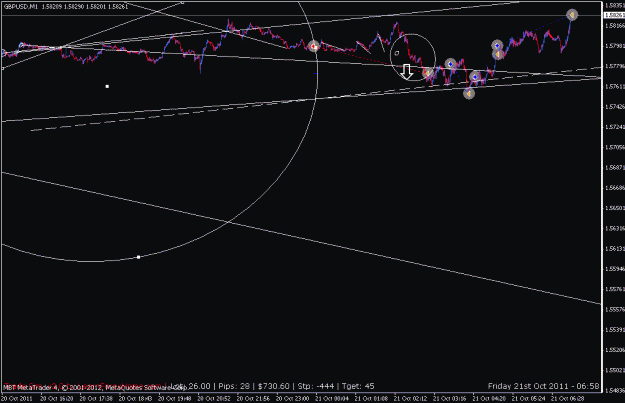Click the '21 Oct 01:08' time axis label
This screenshot has width=625, height=403.
(371, 398)
